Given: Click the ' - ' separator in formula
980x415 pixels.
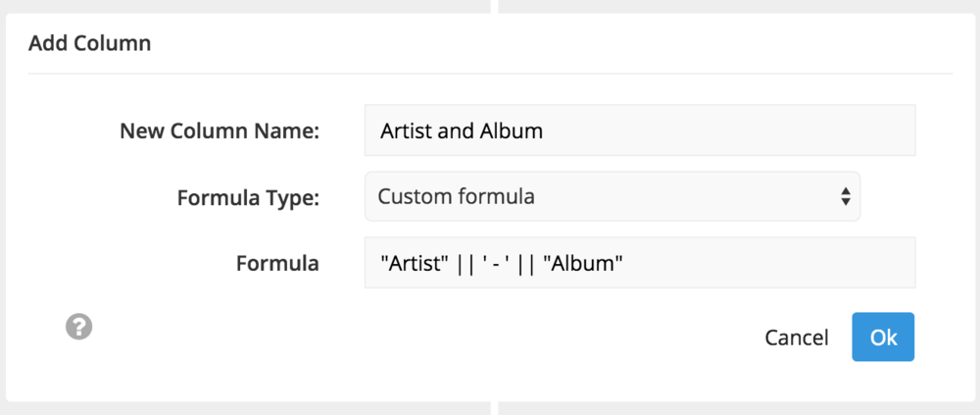Looking at the screenshot, I should (496, 264).
